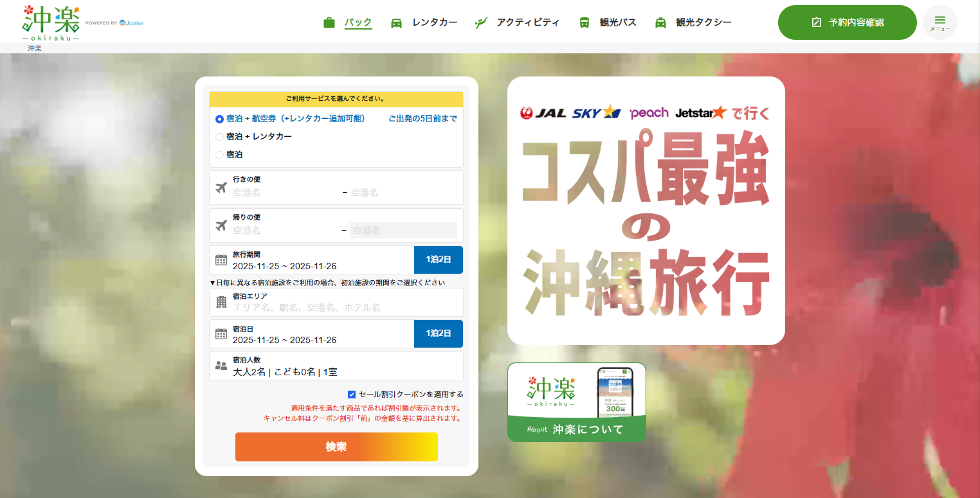This screenshot has height=498, width=980.
Task: Select the 宿泊 + 航空券 option
Action: pos(219,120)
